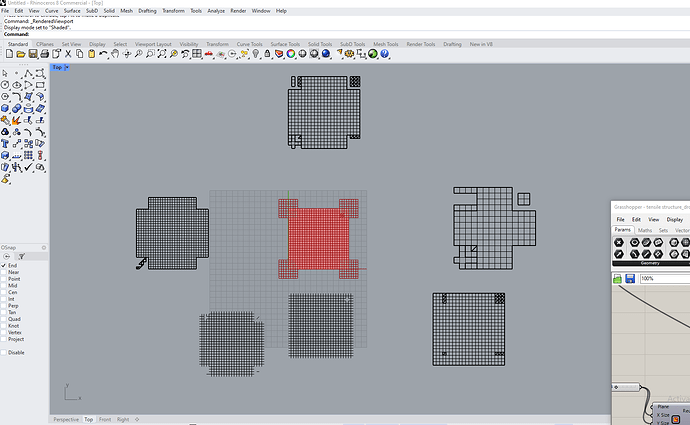Image resolution: width=690 pixels, height=425 pixels.
Task: Enable the Project osnap checkbox
Action: tap(4, 339)
